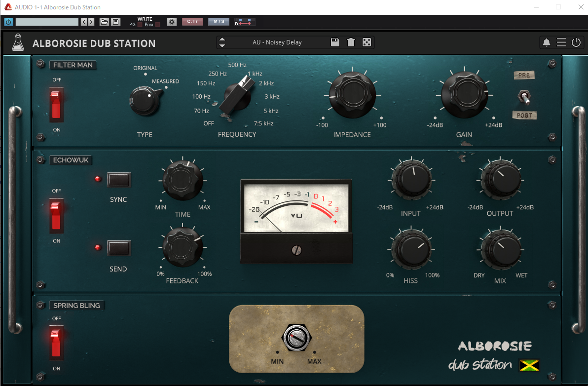Viewport: 588px width, 386px height.
Task: Click the FREQUENCY selector knob
Action: pos(236,95)
